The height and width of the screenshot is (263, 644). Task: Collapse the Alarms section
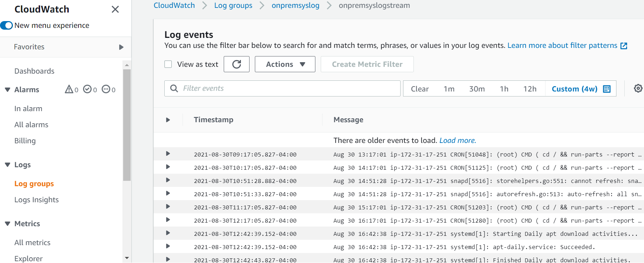point(7,90)
